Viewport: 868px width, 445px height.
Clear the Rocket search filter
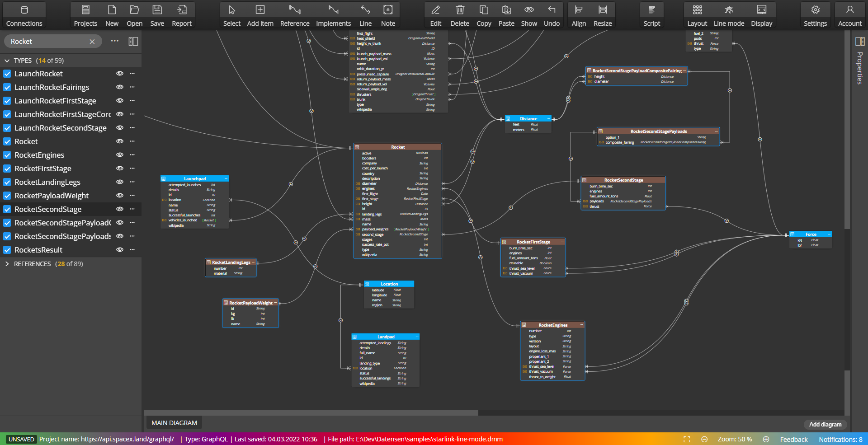click(92, 42)
